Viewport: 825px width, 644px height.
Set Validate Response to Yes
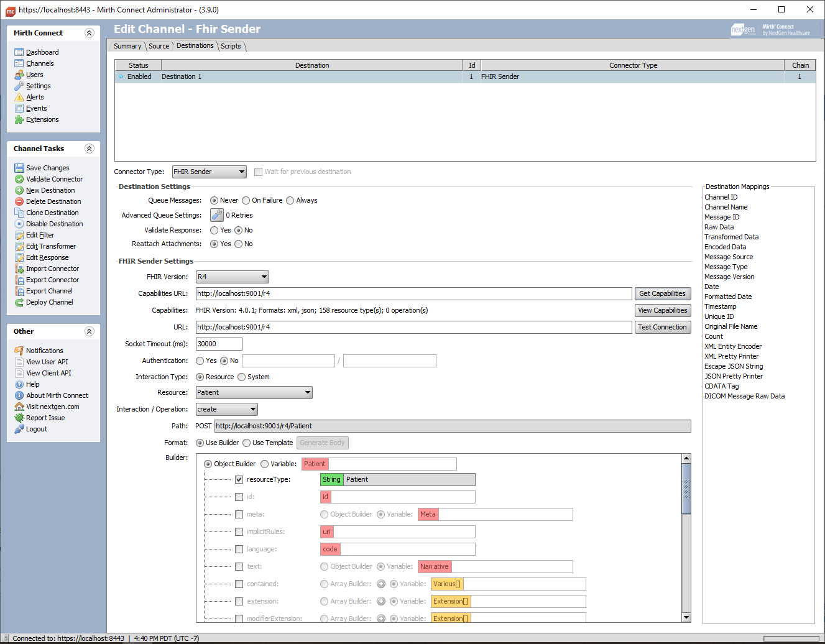point(214,230)
